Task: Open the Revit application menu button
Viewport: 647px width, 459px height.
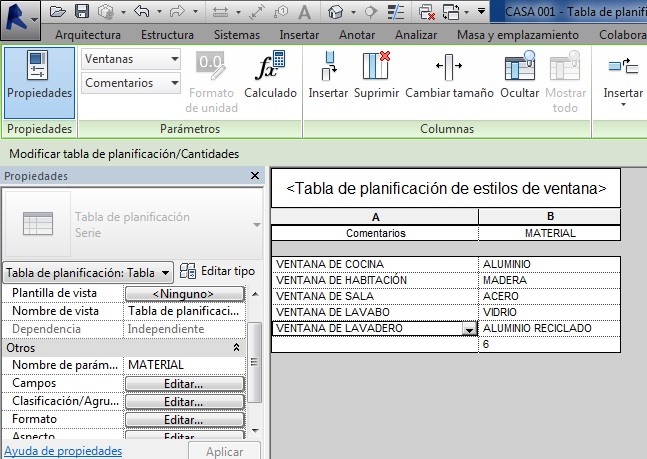Action: coord(20,17)
